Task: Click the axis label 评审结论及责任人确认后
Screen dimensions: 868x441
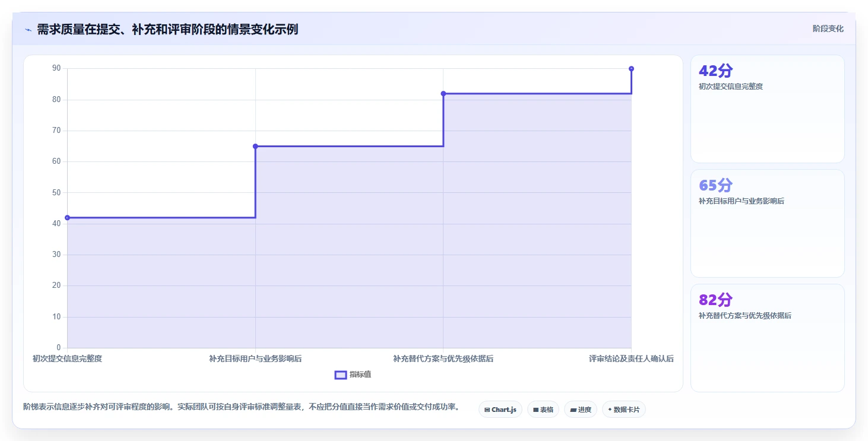Action: point(631,358)
